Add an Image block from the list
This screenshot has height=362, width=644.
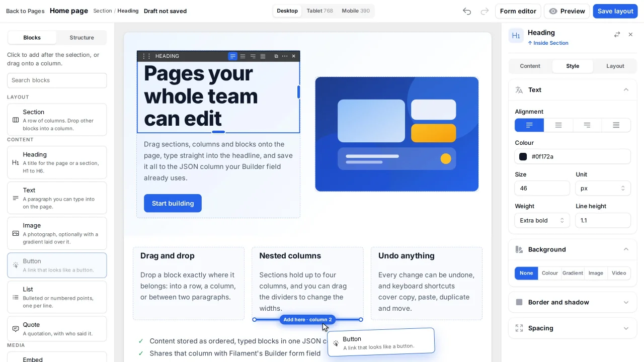click(x=57, y=233)
